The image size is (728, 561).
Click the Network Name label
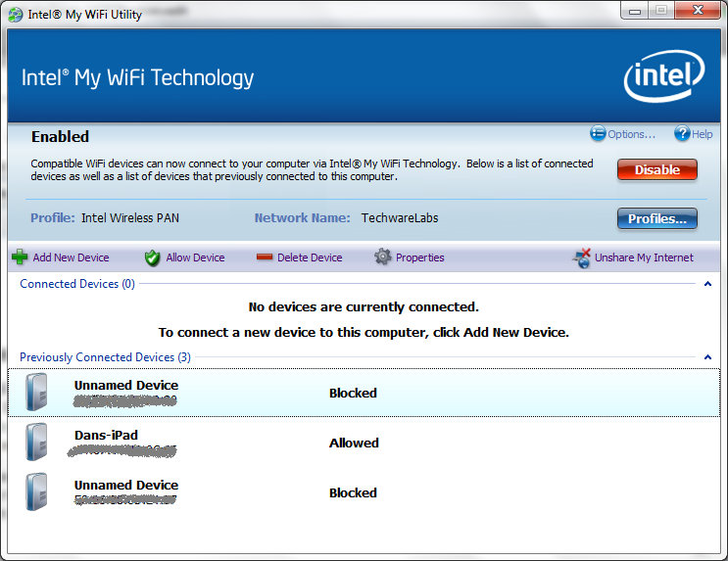coord(302,218)
